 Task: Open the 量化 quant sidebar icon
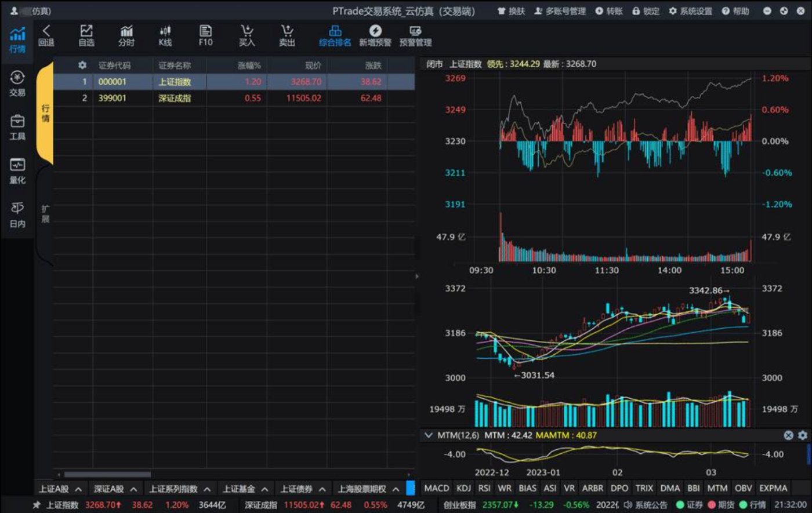[17, 171]
